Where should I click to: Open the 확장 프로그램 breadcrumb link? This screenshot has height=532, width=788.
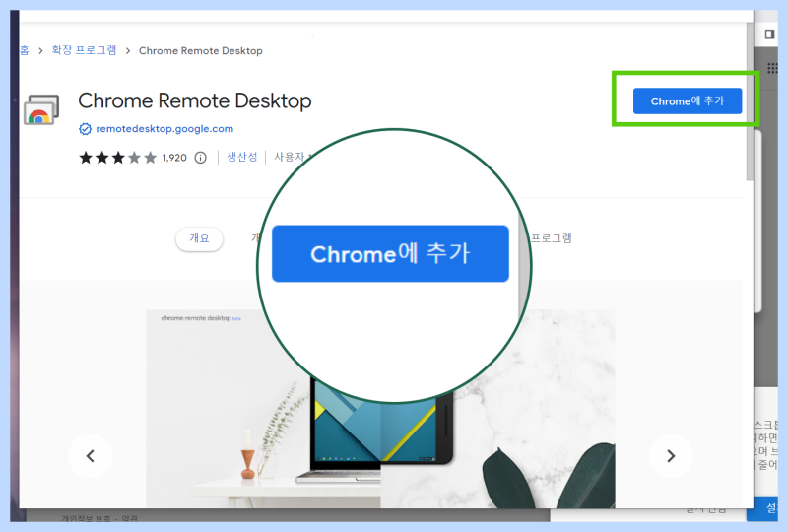pos(85,50)
